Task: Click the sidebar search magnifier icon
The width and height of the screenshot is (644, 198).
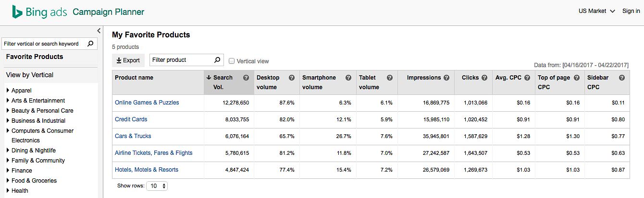Action: click(x=90, y=44)
